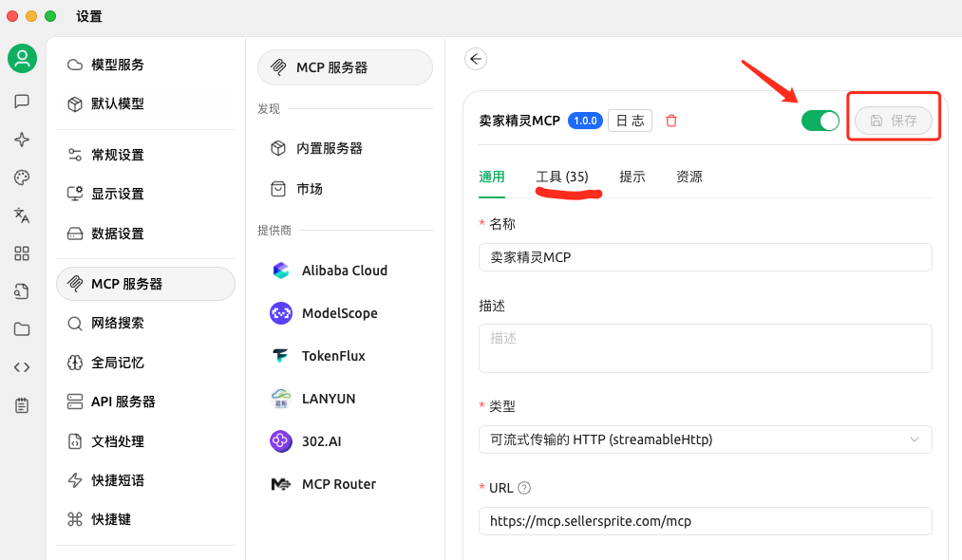Toggle the 卖家精灵MCP server switch
Image resolution: width=962 pixels, height=560 pixels.
[820, 121]
